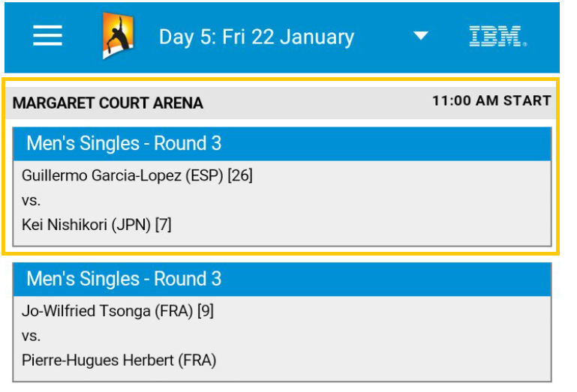Click the [26] seed beside Garcia-Lopez

click(240, 176)
